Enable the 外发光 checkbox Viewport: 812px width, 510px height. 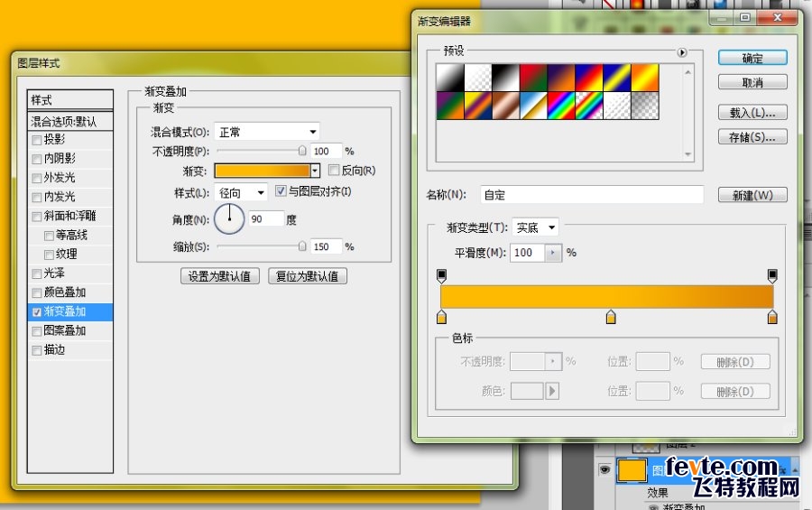(37, 179)
